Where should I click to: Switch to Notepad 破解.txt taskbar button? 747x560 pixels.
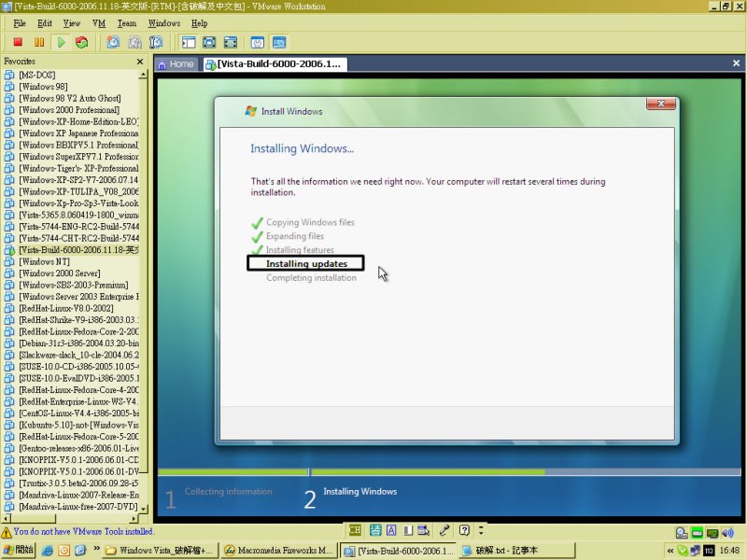[516, 551]
